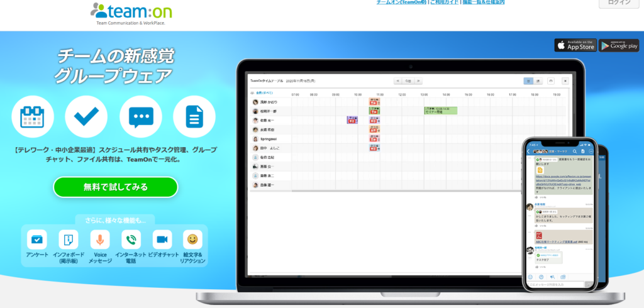The height and width of the screenshot is (308, 644).
Task: Open the ABC社様マーケティング提案書.pdf link
Action: click(557, 242)
